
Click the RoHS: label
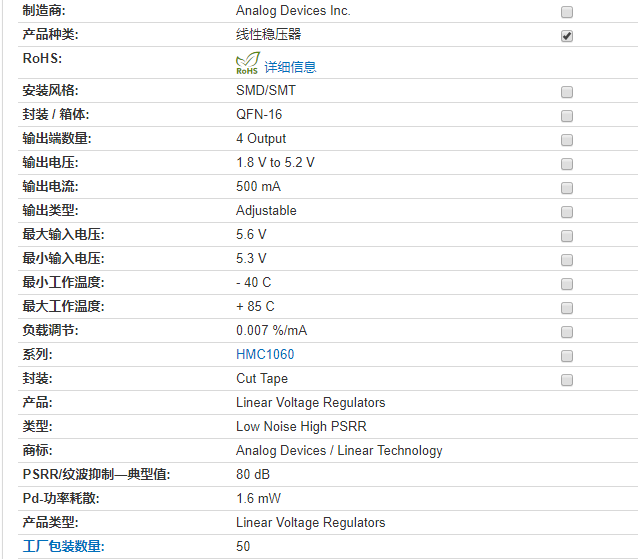tap(42, 59)
